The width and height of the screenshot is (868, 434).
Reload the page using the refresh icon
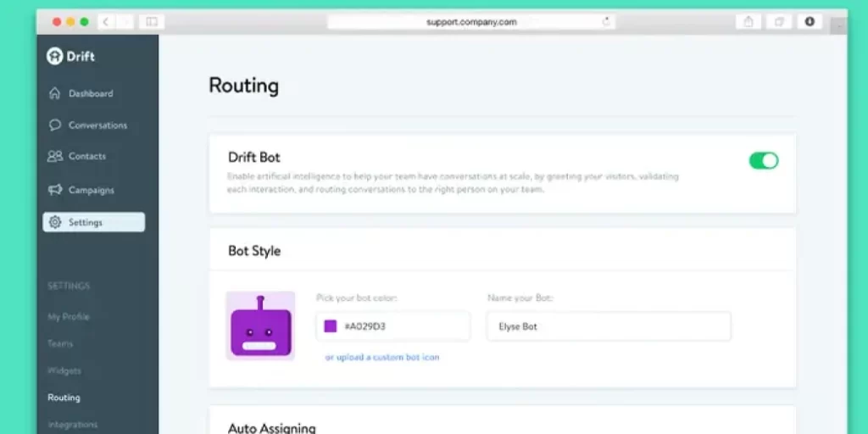coord(606,22)
